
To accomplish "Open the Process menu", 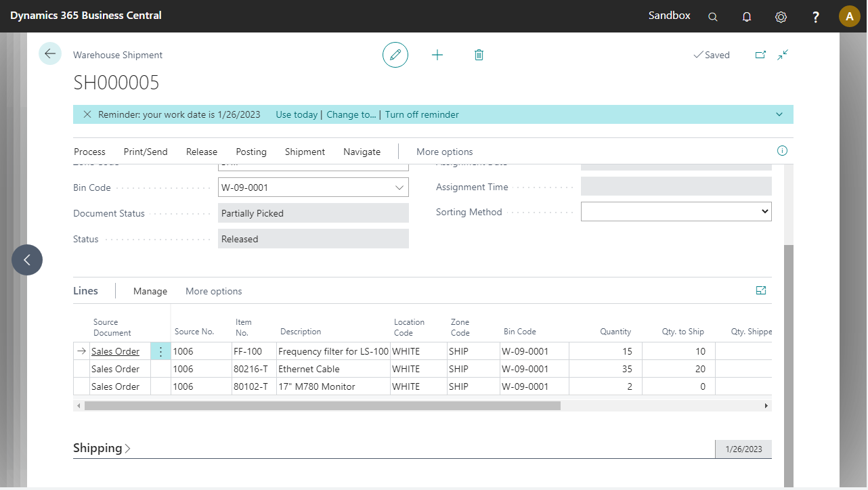I will click(89, 152).
